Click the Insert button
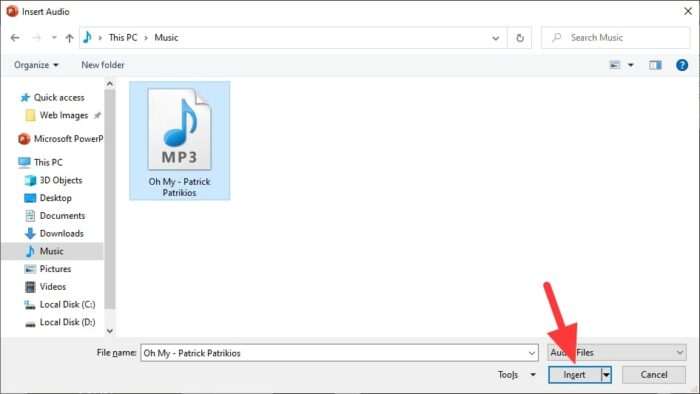 [575, 375]
